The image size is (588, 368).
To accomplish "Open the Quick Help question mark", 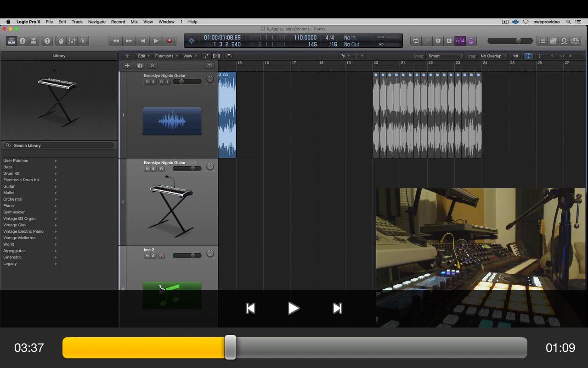I will [47, 41].
